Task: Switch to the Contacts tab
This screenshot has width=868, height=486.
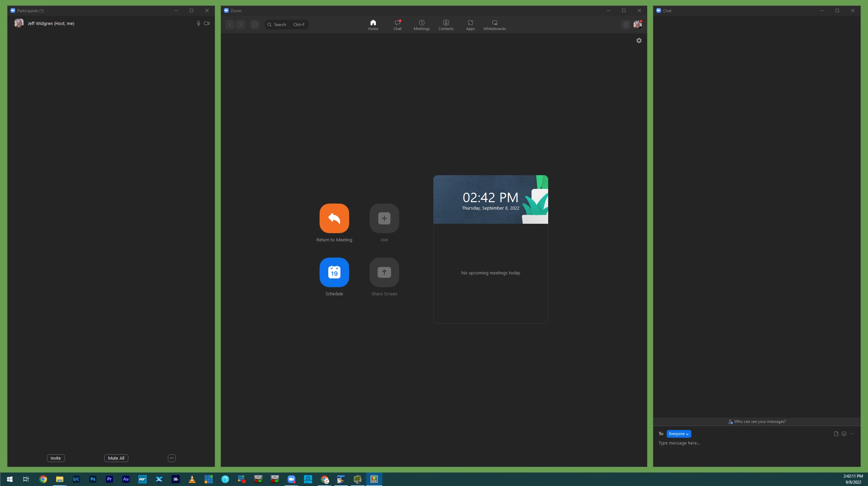Action: pos(446,25)
